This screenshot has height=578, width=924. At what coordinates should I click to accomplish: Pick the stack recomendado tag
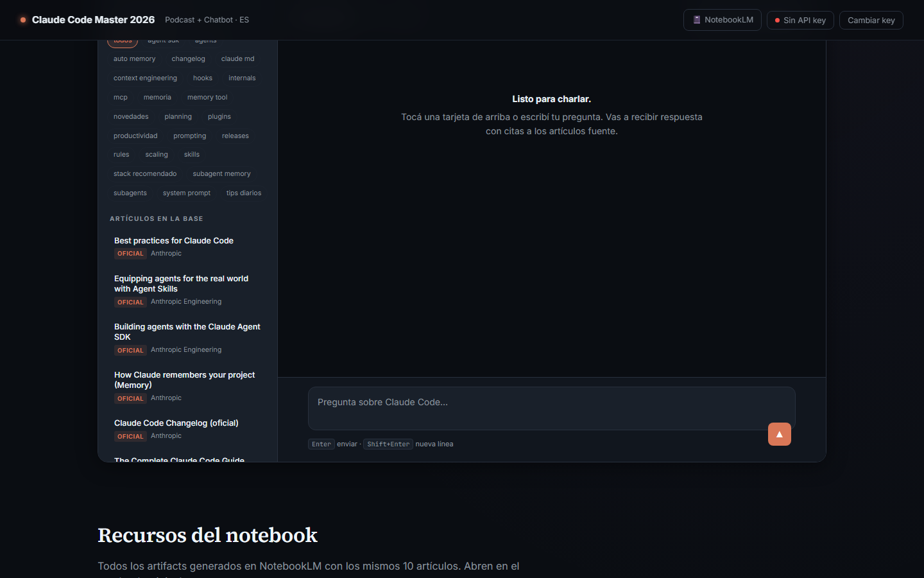click(145, 173)
